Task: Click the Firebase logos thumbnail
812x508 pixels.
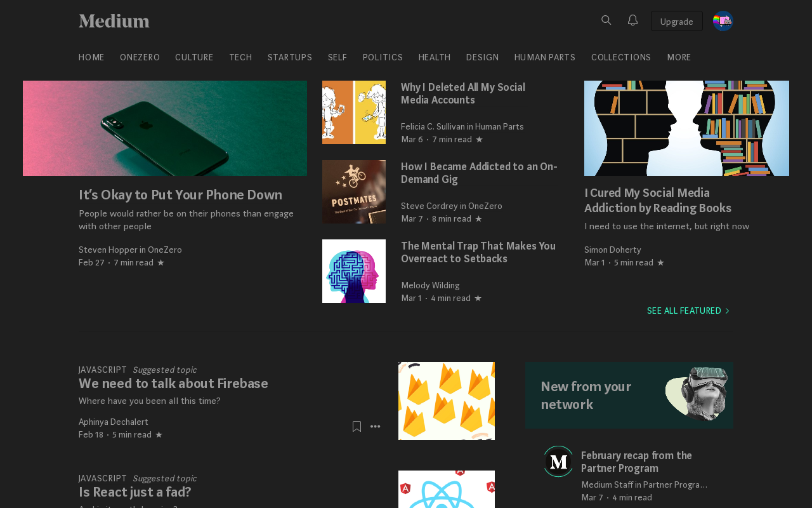Action: tap(447, 401)
